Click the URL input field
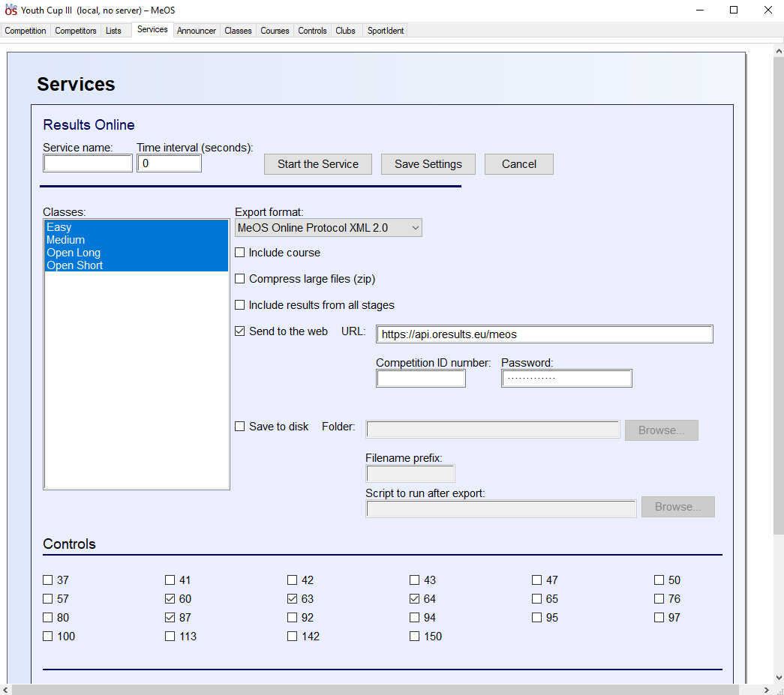 545,334
